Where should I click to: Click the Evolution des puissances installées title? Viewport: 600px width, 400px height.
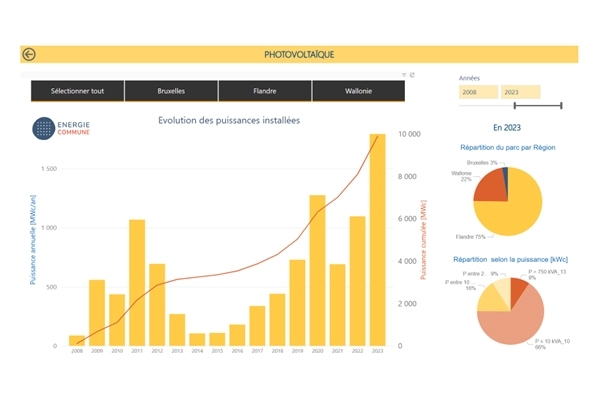point(229,120)
